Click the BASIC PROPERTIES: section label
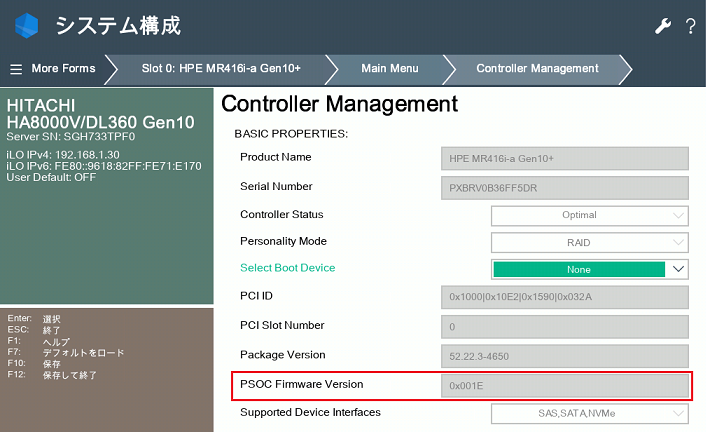 (291, 134)
